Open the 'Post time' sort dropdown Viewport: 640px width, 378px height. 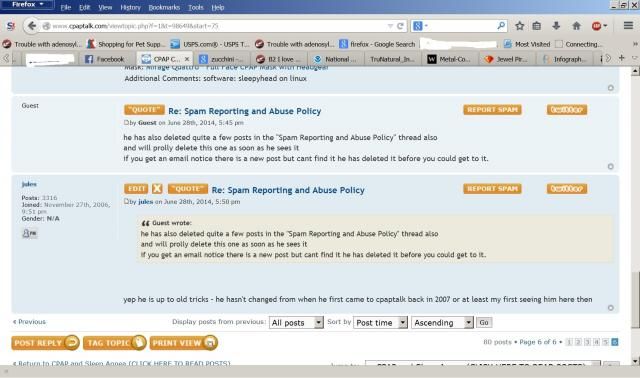pyautogui.click(x=380, y=322)
